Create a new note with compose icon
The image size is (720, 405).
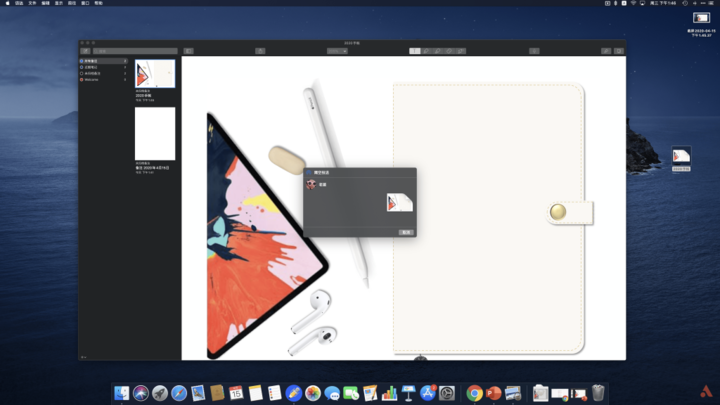point(85,51)
